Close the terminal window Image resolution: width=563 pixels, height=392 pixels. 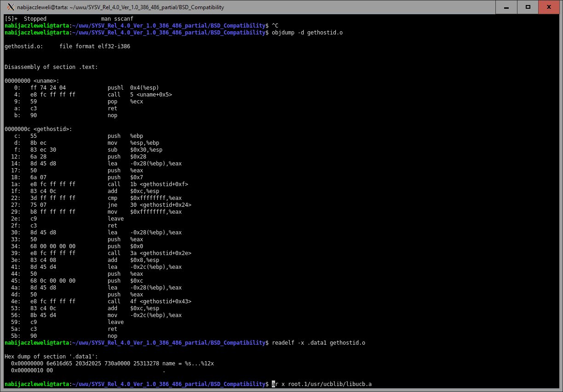(x=550, y=7)
